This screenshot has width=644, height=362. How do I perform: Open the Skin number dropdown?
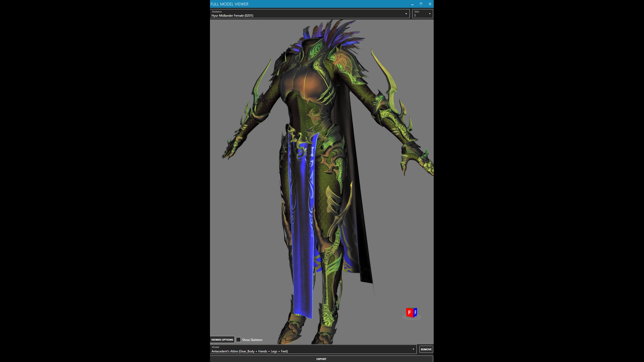point(422,14)
